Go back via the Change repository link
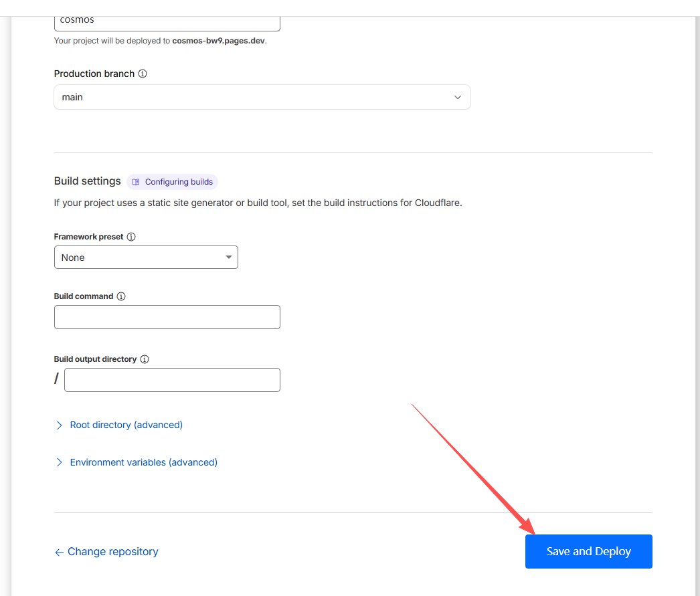Image resolution: width=700 pixels, height=596 pixels. (112, 552)
